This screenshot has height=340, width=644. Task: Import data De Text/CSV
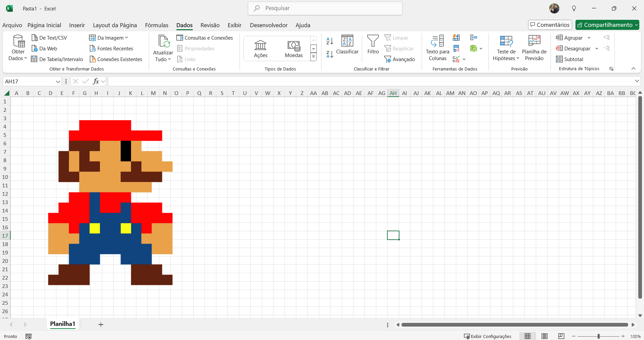pos(49,38)
